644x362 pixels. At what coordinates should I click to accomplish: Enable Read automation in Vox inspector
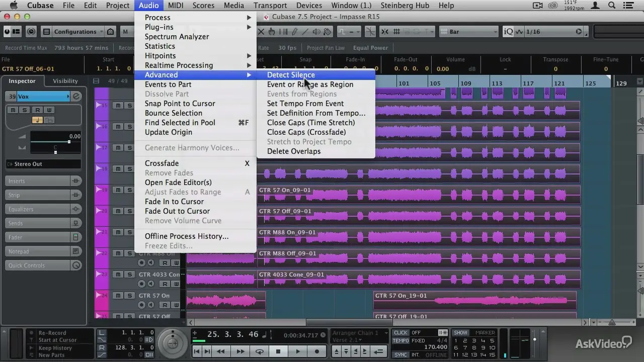[x=37, y=110]
